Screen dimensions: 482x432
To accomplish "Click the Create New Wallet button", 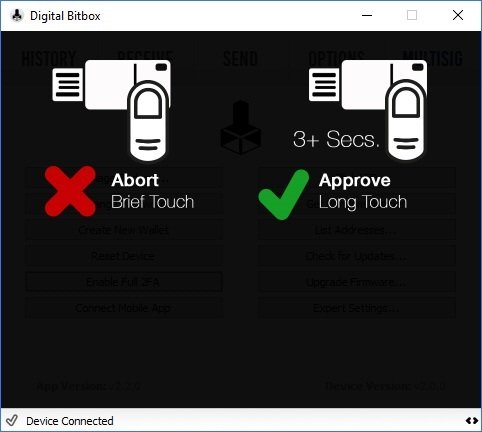I will pyautogui.click(x=124, y=230).
